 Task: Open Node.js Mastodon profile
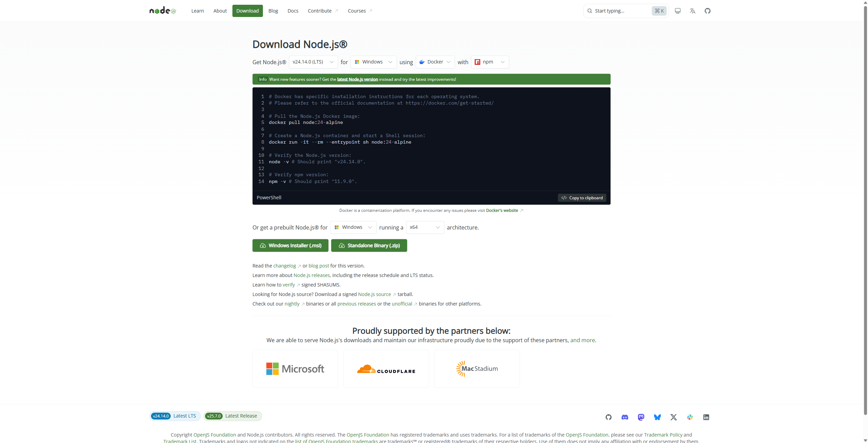click(641, 417)
